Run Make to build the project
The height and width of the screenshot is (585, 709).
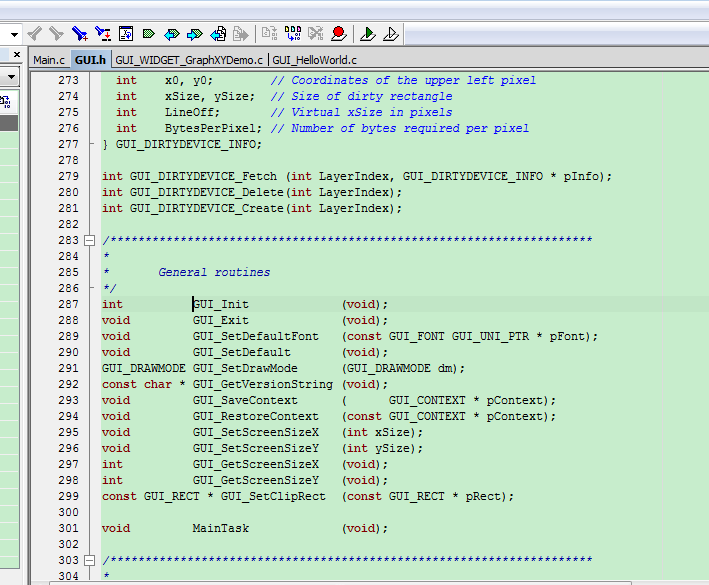click(293, 34)
